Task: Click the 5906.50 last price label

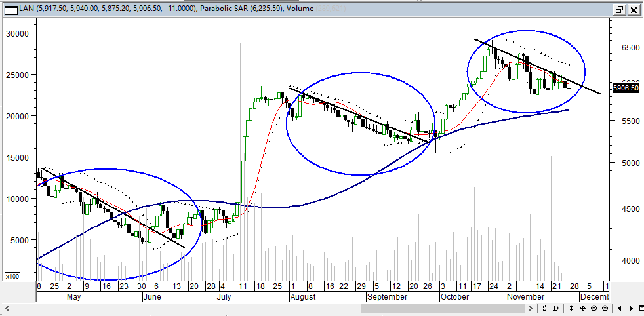Action: [x=626, y=88]
